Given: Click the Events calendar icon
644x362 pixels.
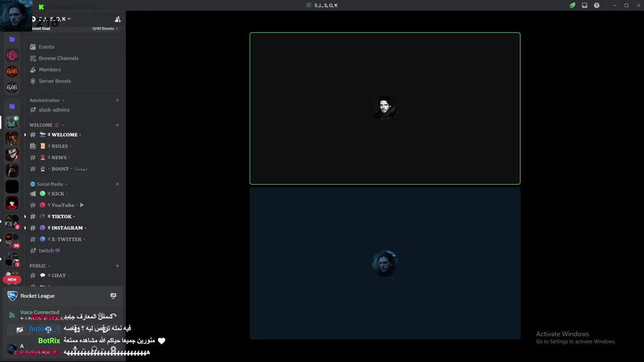Looking at the screenshot, I should (33, 47).
